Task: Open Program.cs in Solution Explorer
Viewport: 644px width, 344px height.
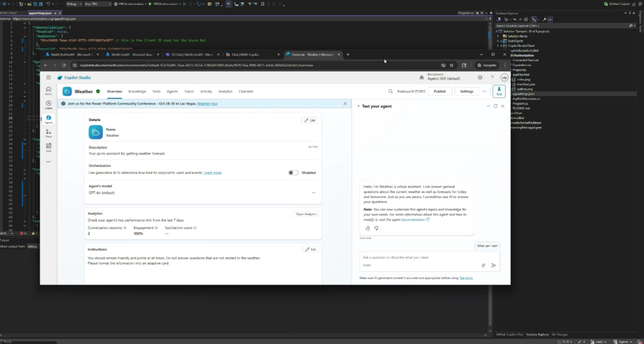Action: (x=520, y=103)
